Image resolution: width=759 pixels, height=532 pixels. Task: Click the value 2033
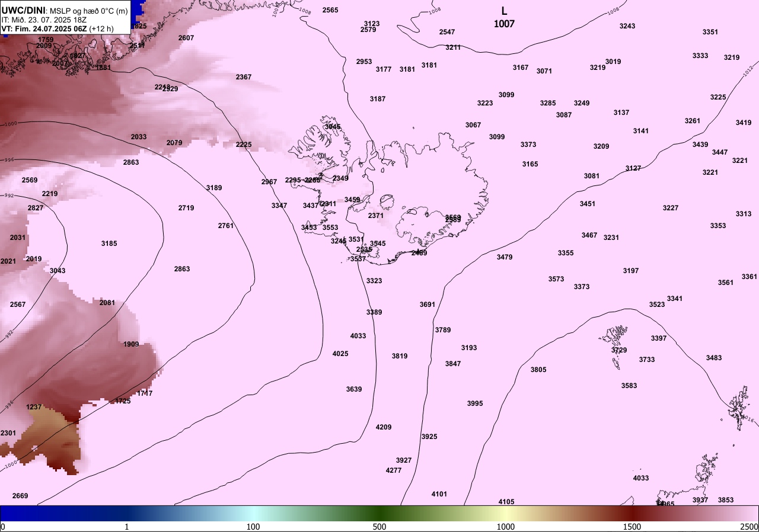[x=139, y=137]
